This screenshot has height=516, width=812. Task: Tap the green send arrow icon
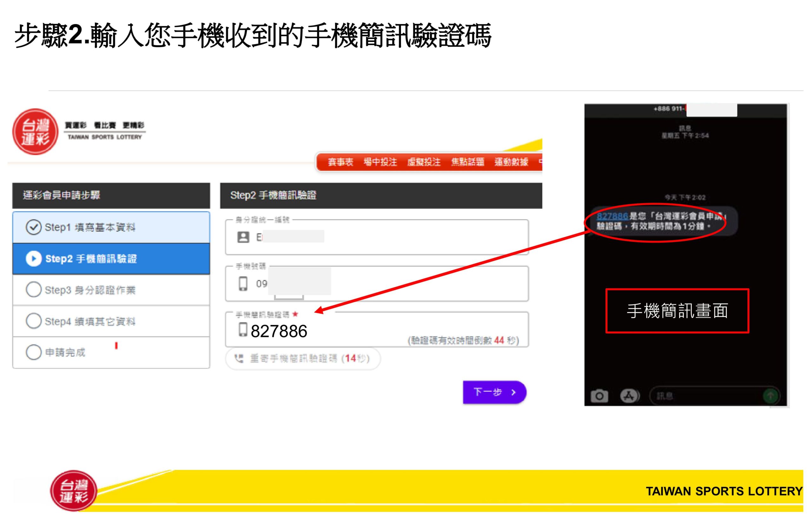coord(770,396)
